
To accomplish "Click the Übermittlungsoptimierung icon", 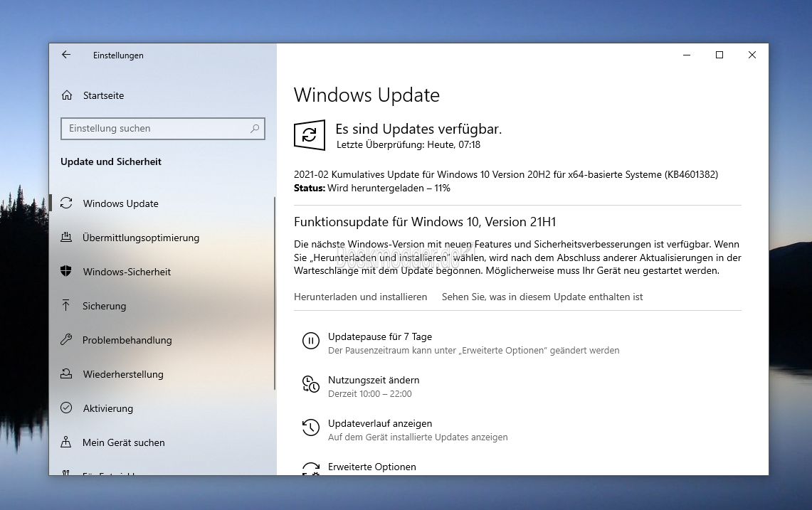I will pos(66,237).
